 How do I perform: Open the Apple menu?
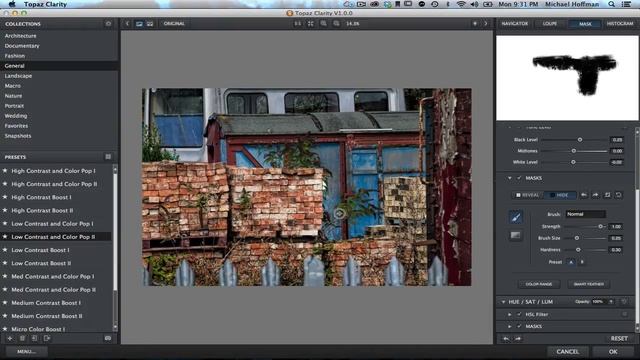(12, 4)
